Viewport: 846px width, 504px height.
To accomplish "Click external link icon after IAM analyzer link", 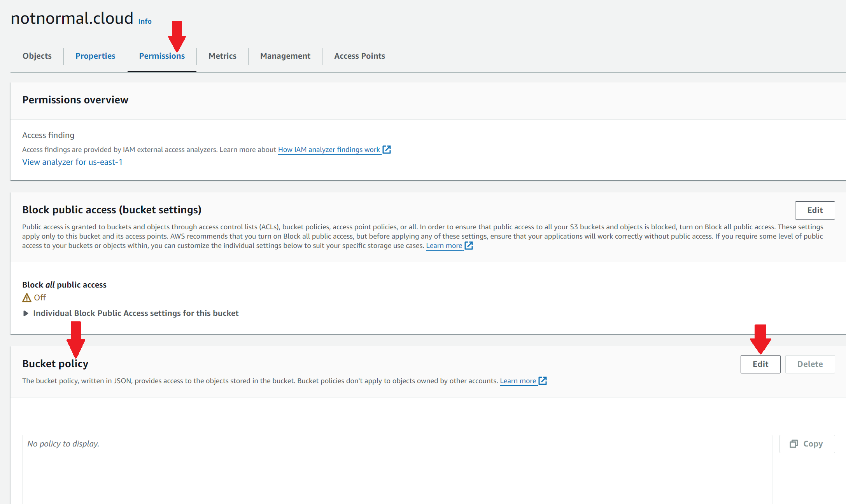I will (387, 150).
